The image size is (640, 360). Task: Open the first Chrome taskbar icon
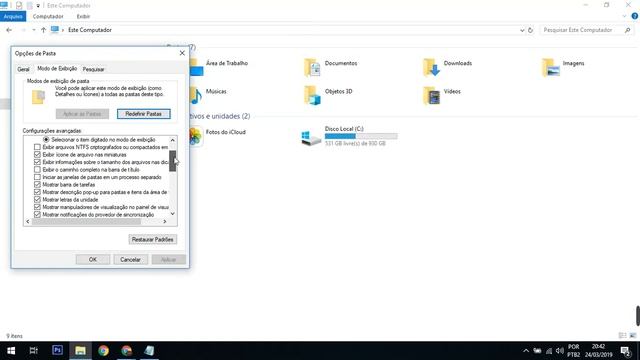(103, 351)
